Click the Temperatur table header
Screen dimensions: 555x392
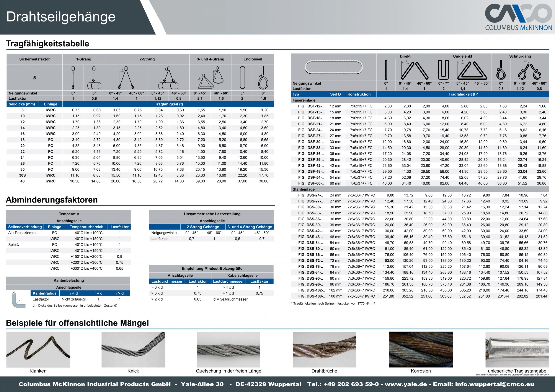point(69,214)
